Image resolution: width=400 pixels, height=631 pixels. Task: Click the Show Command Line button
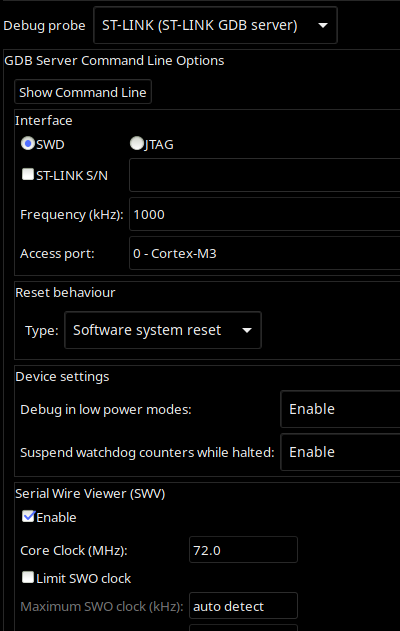pyautogui.click(x=83, y=92)
